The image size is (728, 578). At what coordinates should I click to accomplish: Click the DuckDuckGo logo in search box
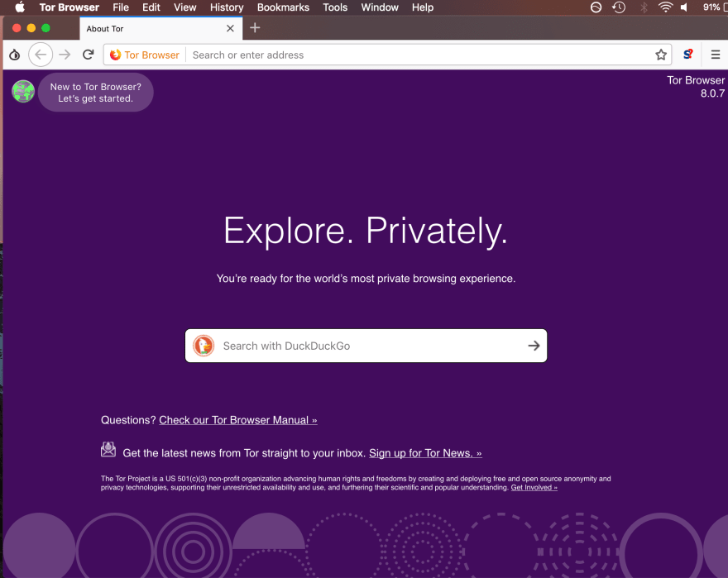204,346
